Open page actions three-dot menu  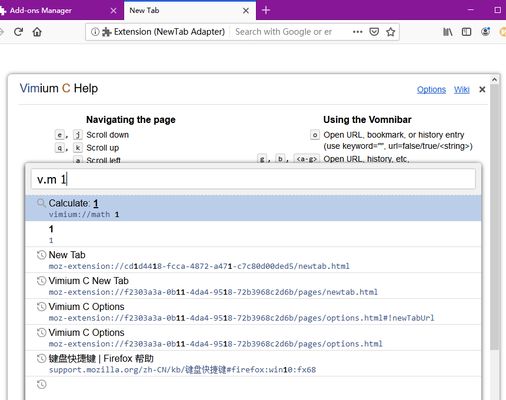pyautogui.click(x=357, y=32)
